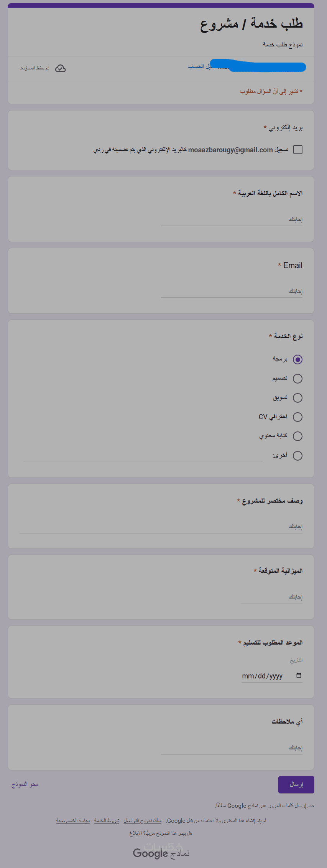327x868 pixels.
Task: Focus the full Arabic name answer field
Action: 232,220
